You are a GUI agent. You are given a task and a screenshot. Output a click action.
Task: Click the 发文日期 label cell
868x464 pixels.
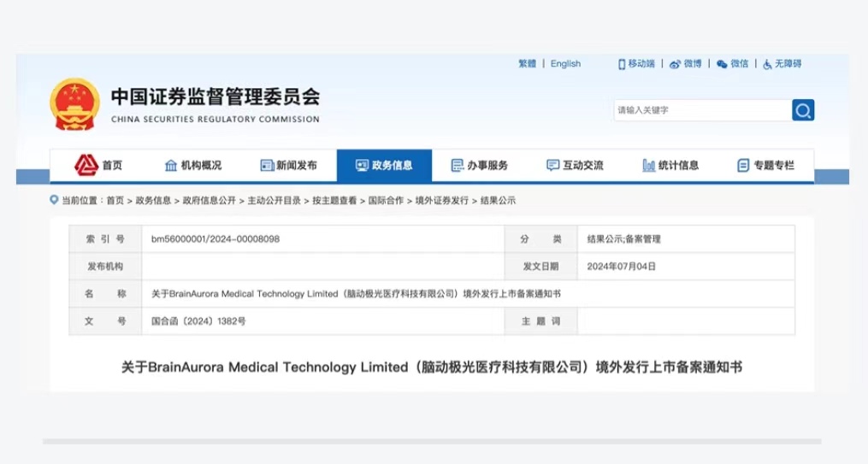click(540, 266)
